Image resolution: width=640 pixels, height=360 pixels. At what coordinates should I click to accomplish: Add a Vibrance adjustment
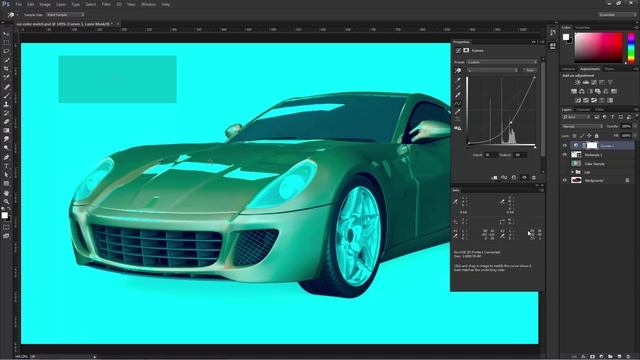click(x=610, y=82)
